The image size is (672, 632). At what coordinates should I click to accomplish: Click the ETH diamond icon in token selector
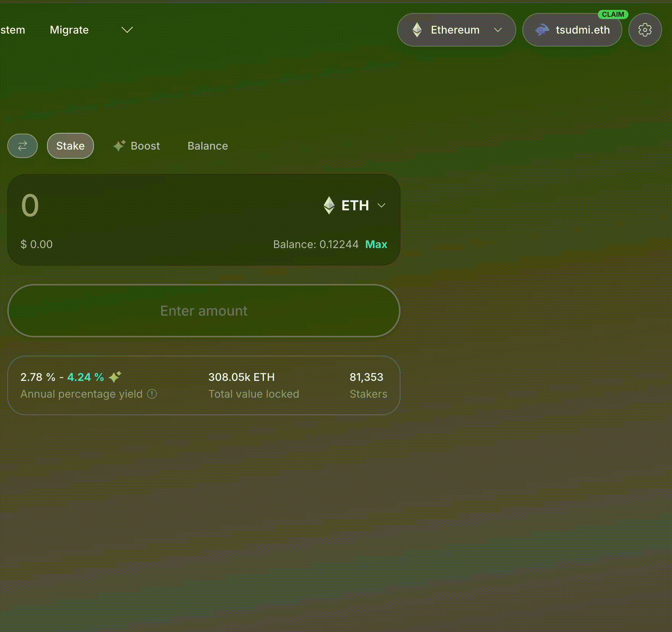pos(329,205)
